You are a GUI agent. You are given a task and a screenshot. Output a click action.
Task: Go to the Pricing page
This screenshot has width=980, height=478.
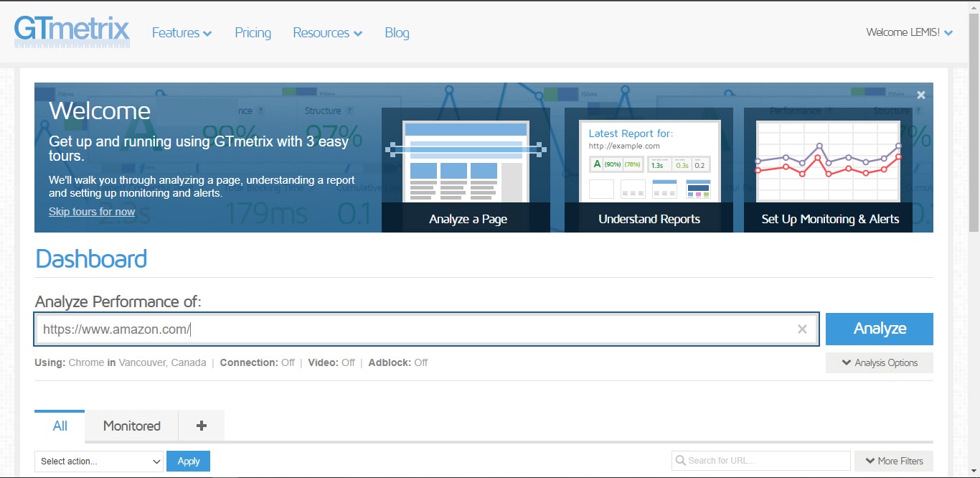point(253,32)
